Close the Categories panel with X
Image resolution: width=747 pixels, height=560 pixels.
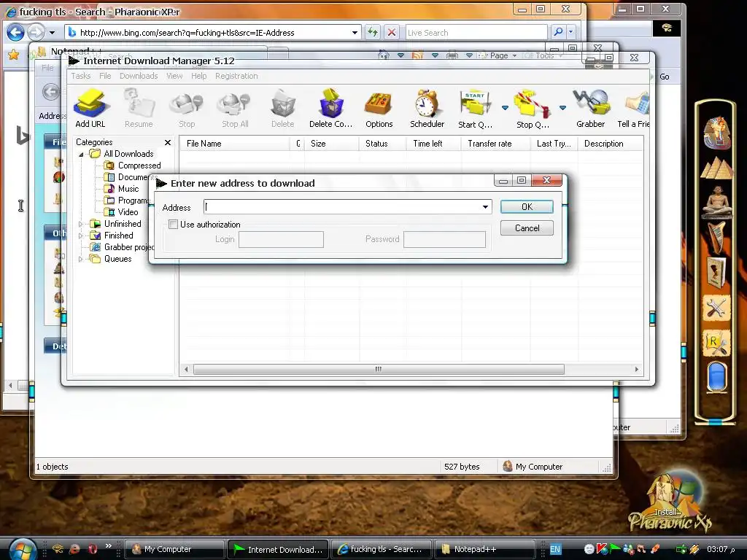click(168, 142)
